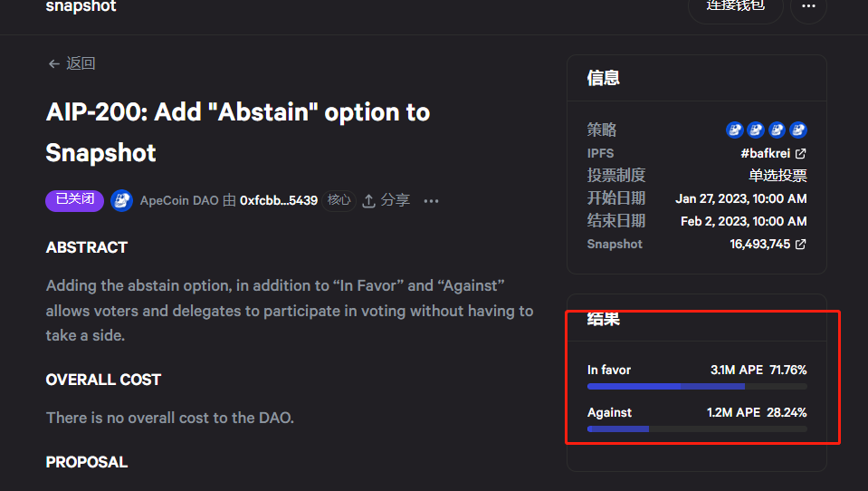Click the #bafkrei IPFS link

766,154
